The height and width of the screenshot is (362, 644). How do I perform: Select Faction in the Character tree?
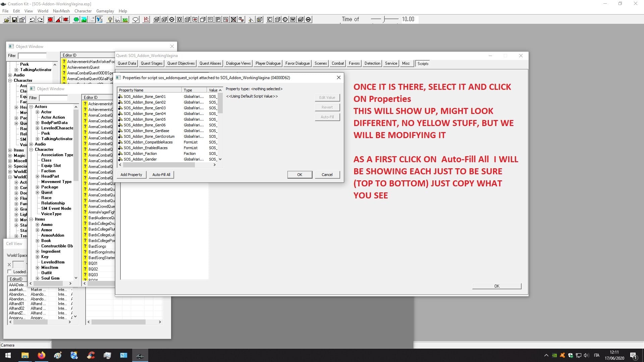[48, 171]
